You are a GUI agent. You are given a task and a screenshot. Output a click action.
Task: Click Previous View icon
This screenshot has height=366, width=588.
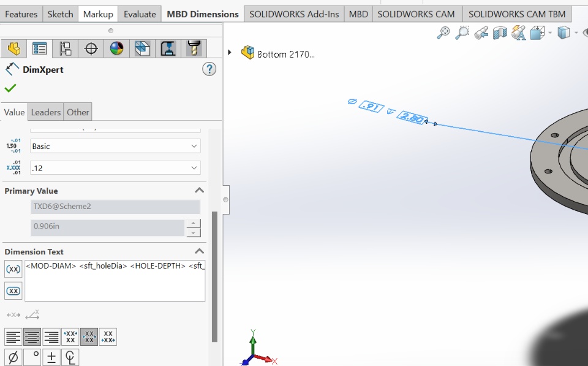pos(481,32)
